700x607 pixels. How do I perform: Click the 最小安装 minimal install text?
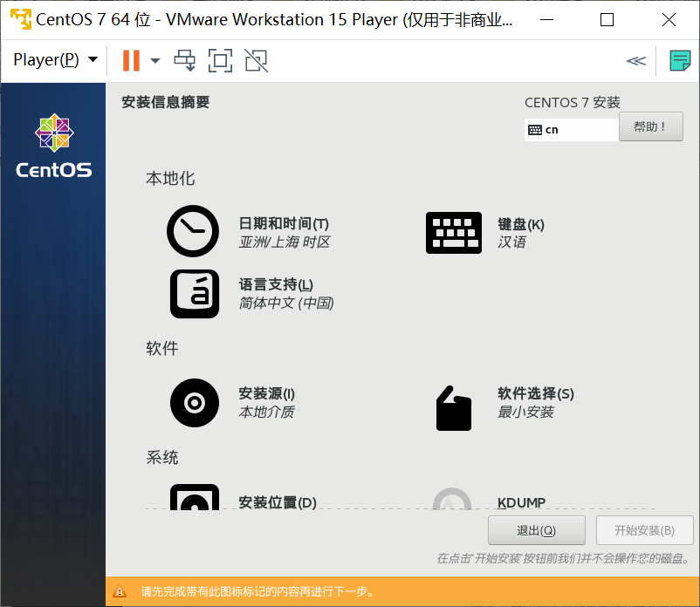coord(526,413)
